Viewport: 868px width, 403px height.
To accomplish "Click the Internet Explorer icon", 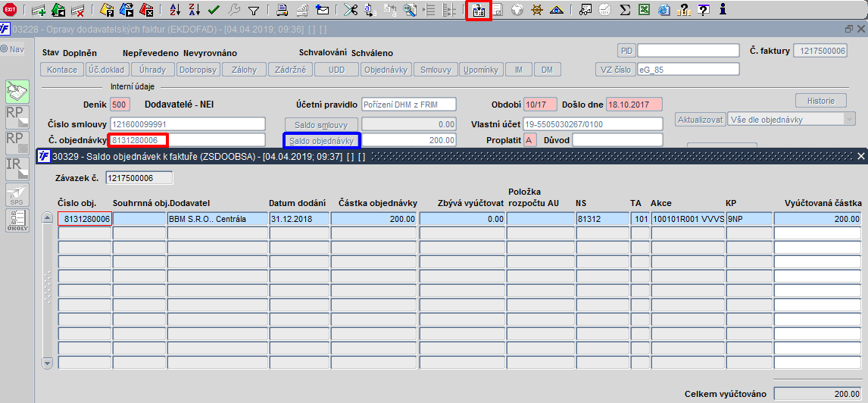I will (x=663, y=9).
